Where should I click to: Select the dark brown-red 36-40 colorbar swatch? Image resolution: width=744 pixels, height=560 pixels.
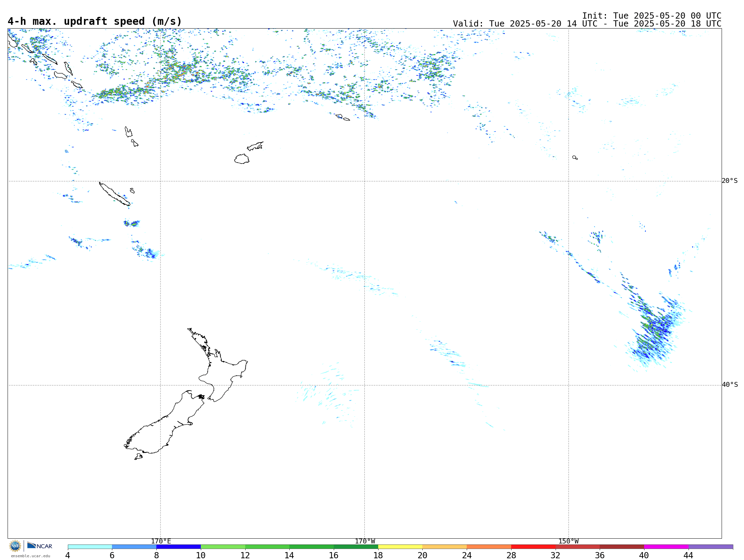pyautogui.click(x=622, y=547)
